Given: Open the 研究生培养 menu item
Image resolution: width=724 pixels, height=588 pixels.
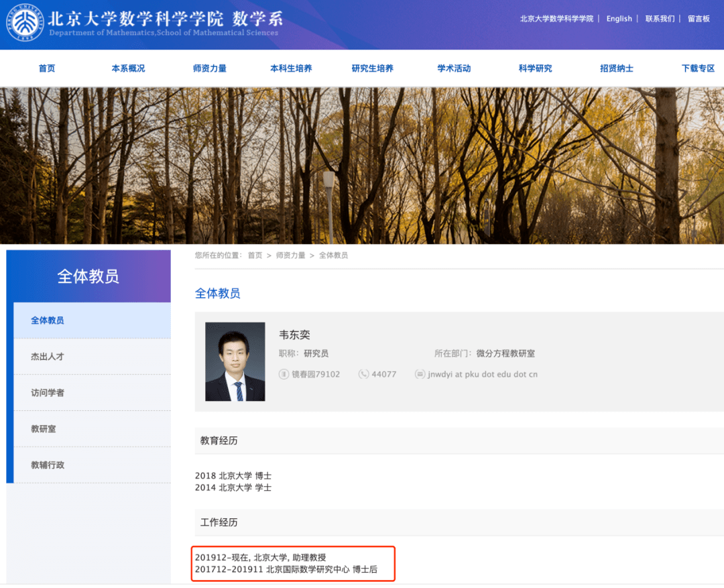Looking at the screenshot, I should click(x=372, y=68).
